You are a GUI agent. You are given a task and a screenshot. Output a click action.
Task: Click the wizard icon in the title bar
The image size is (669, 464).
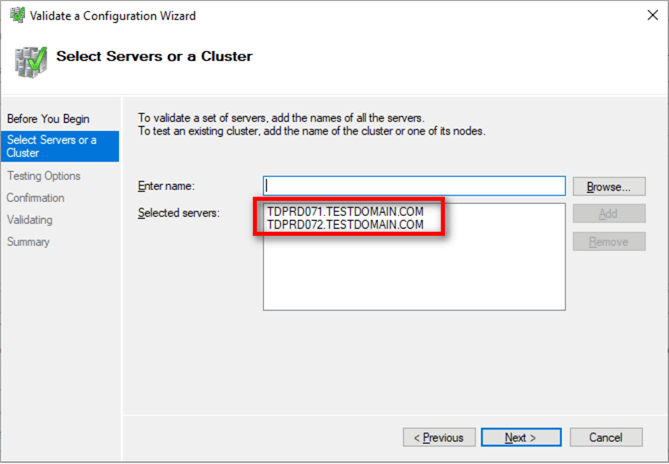click(14, 15)
